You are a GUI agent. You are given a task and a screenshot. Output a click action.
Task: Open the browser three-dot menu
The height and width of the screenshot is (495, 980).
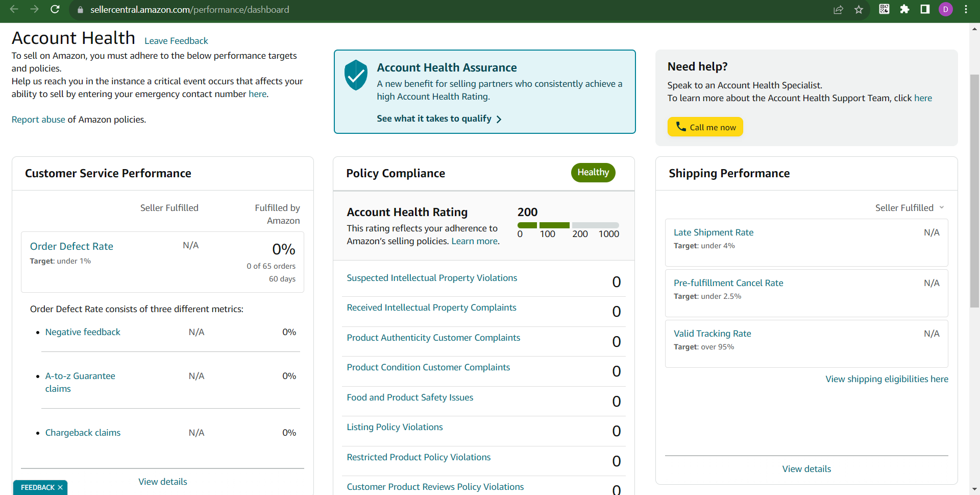coord(966,9)
